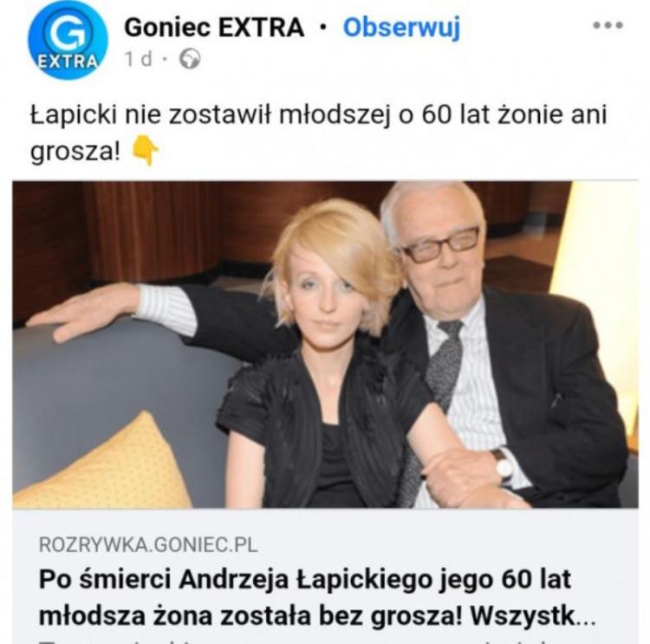Open headline Po śmierci Andrzeja Łapickiego

pos(317,597)
